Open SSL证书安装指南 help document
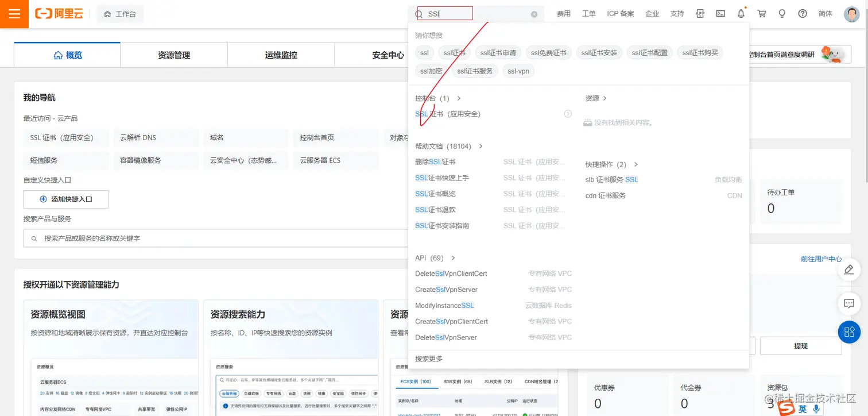This screenshot has width=868, height=416. tap(442, 226)
